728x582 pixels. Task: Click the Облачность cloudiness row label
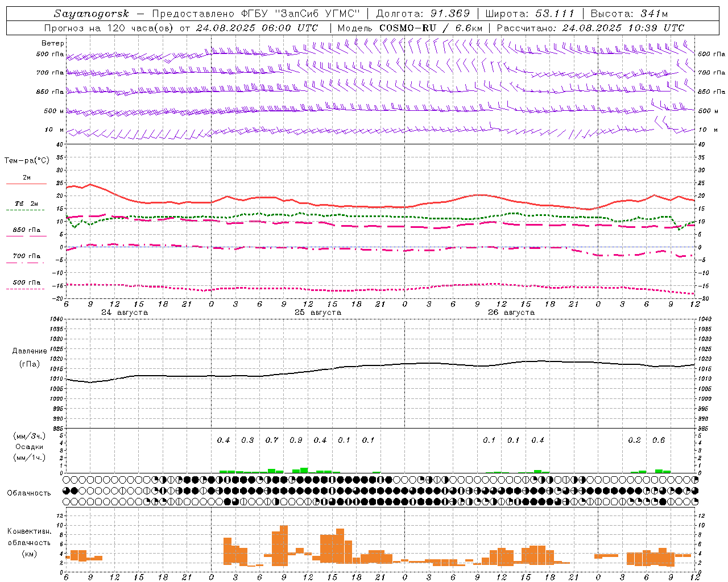click(29, 493)
